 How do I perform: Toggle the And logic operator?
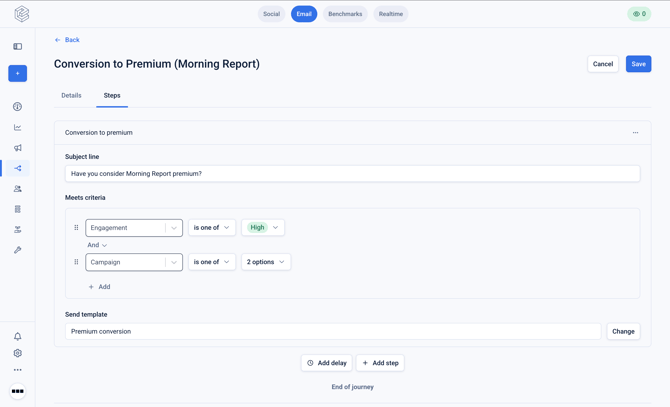tap(97, 245)
